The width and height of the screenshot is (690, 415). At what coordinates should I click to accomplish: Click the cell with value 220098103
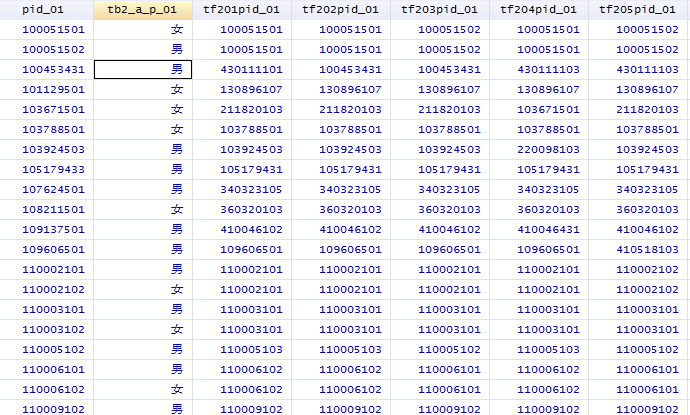pyautogui.click(x=539, y=150)
